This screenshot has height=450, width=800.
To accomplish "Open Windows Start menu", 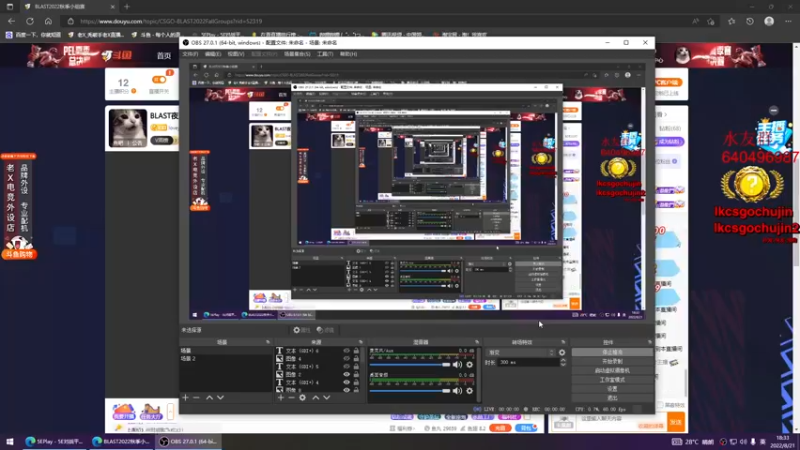I will coord(10,441).
